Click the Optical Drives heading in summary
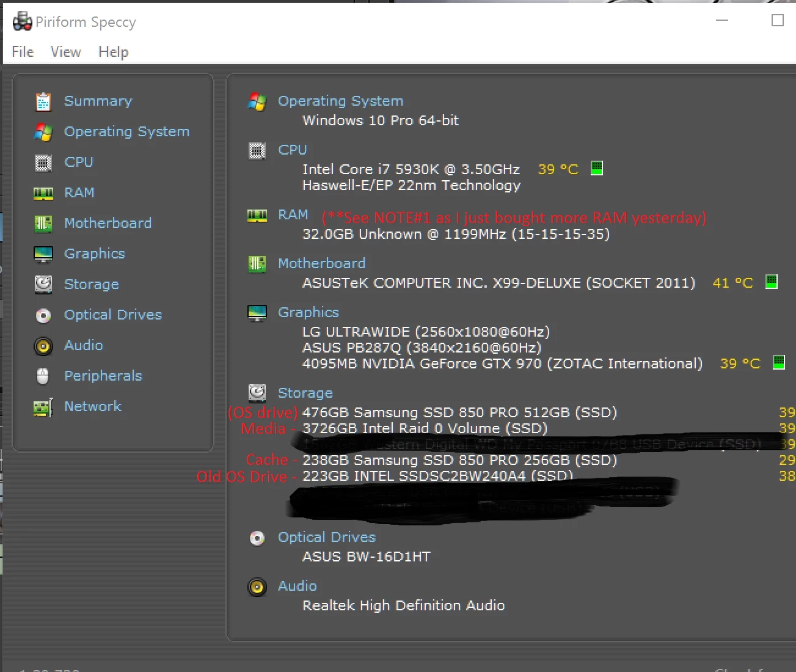This screenshot has width=796, height=672. coord(327,538)
